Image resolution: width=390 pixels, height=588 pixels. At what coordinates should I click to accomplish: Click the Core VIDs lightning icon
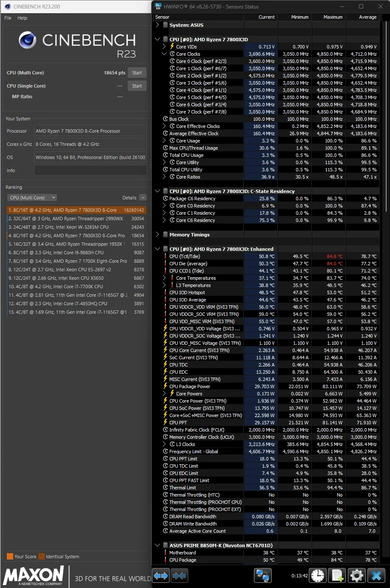tap(172, 47)
